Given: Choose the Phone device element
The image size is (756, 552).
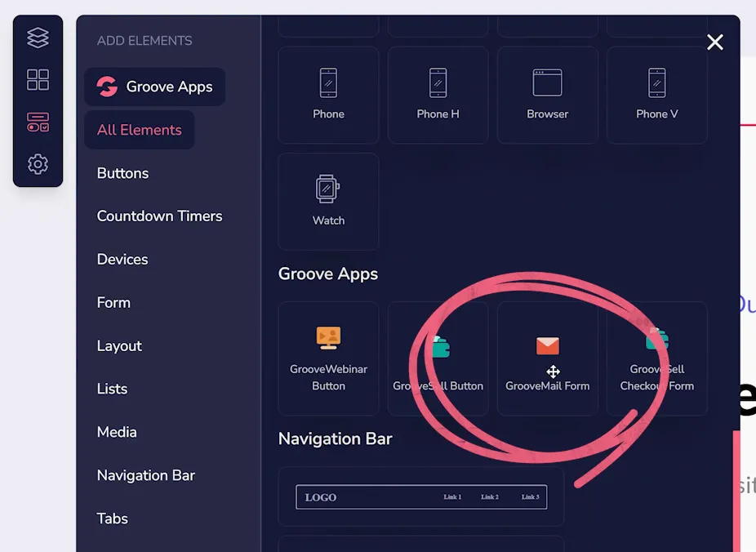Looking at the screenshot, I should (x=328, y=95).
